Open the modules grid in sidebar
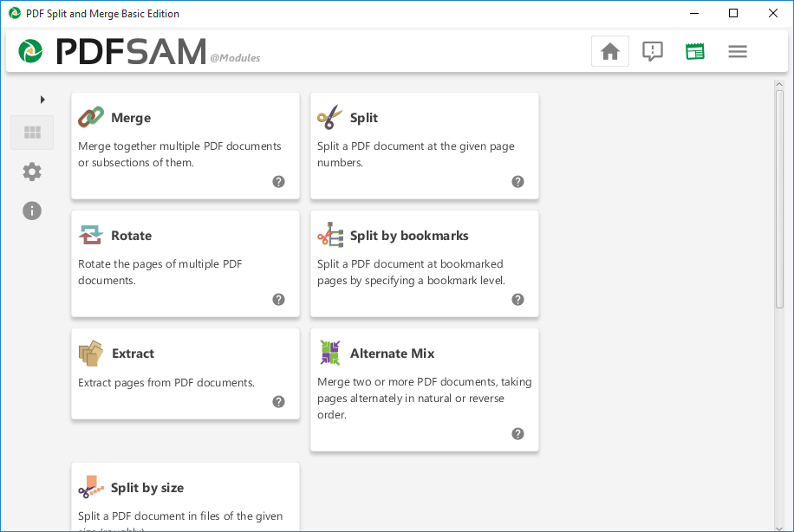 [32, 133]
